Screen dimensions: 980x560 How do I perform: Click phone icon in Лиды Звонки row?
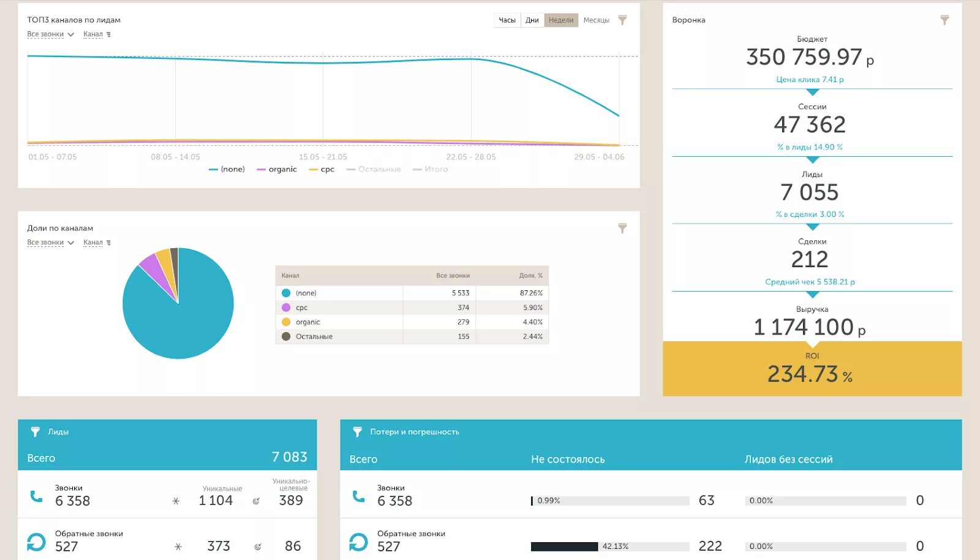point(37,496)
